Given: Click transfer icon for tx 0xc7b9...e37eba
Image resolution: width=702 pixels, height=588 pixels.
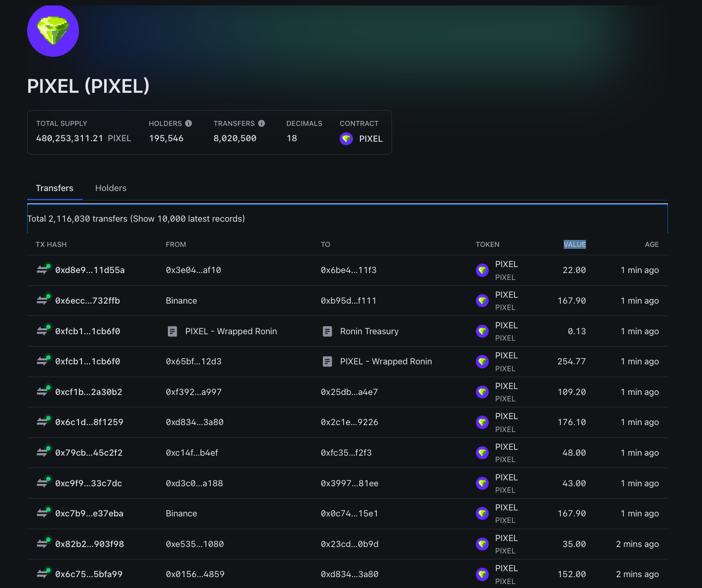Looking at the screenshot, I should click(x=44, y=513).
